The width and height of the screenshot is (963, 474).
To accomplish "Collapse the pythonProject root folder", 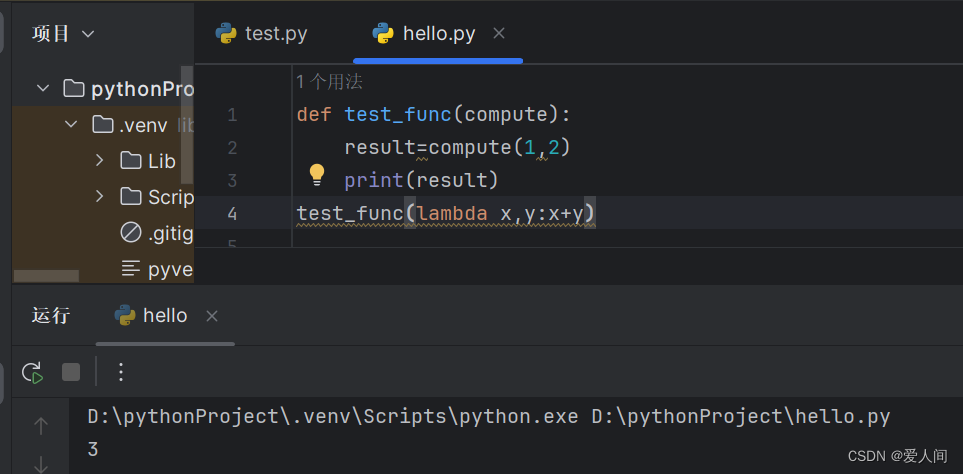I will (43, 89).
